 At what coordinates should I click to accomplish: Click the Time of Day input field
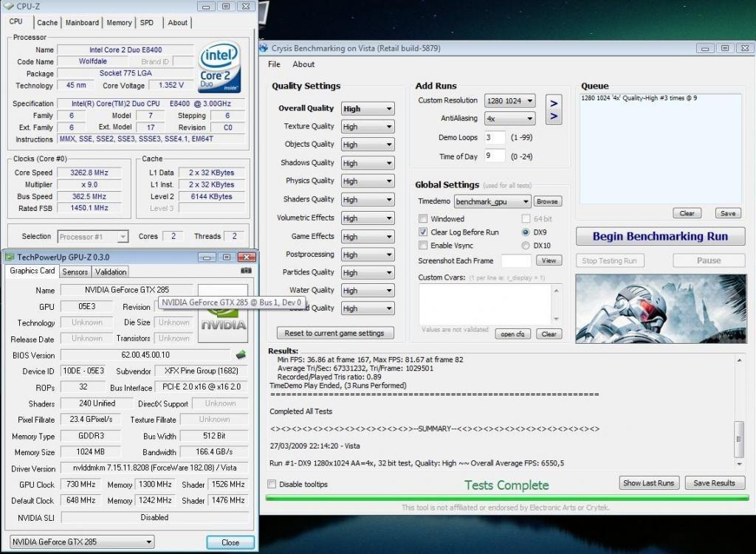click(495, 156)
